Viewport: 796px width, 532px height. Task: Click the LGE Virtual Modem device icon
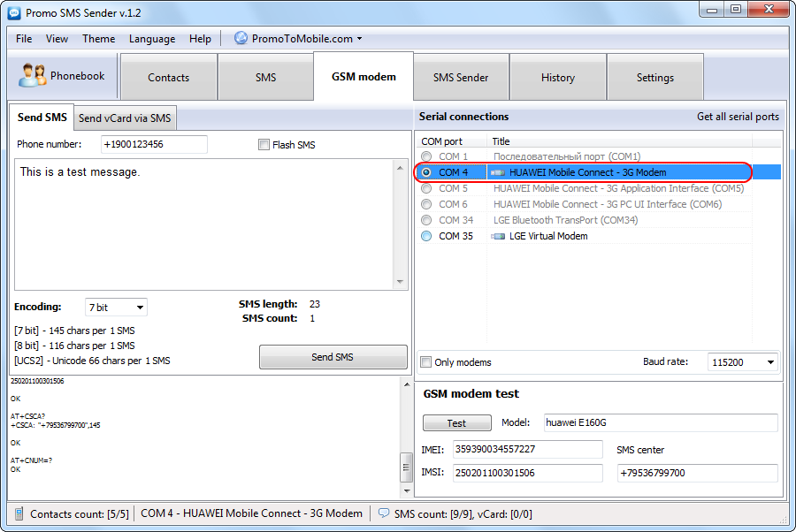tap(498, 236)
